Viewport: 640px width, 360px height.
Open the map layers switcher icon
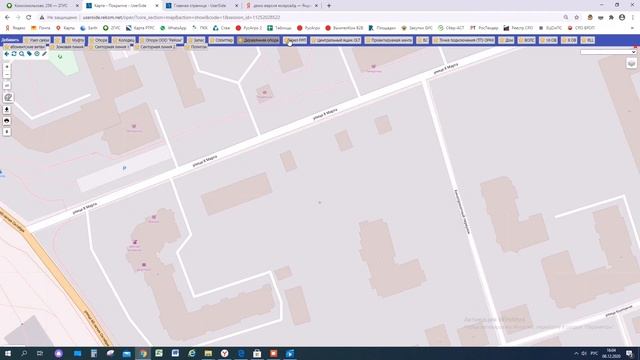coord(631,63)
